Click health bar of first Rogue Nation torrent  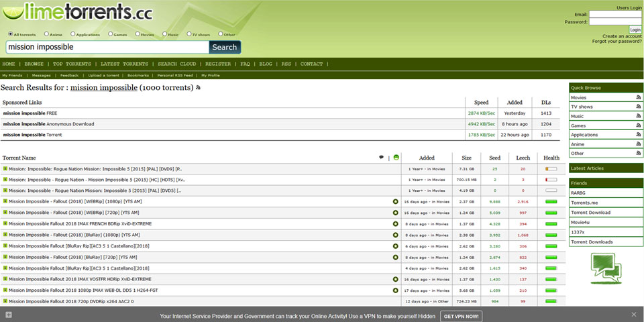click(551, 169)
